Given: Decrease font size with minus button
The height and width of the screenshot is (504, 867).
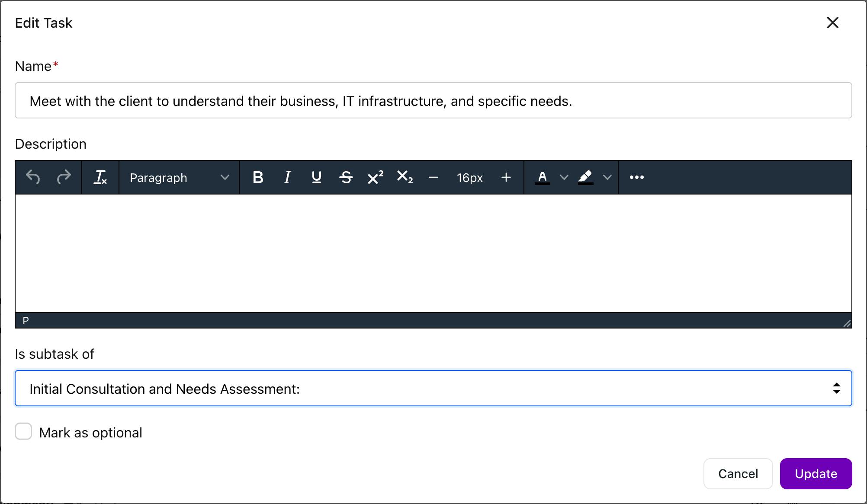Looking at the screenshot, I should (x=433, y=177).
